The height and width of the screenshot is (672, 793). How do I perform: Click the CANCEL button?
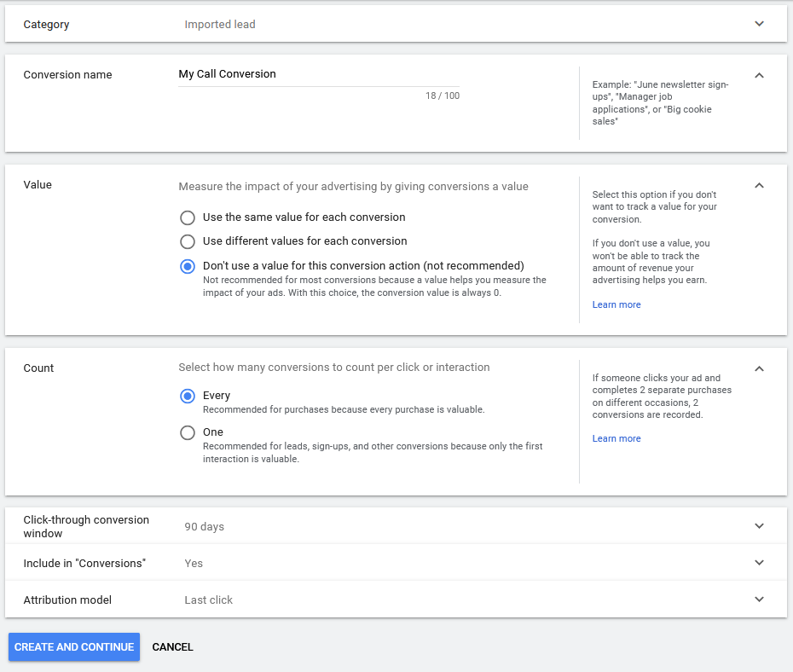(172, 646)
